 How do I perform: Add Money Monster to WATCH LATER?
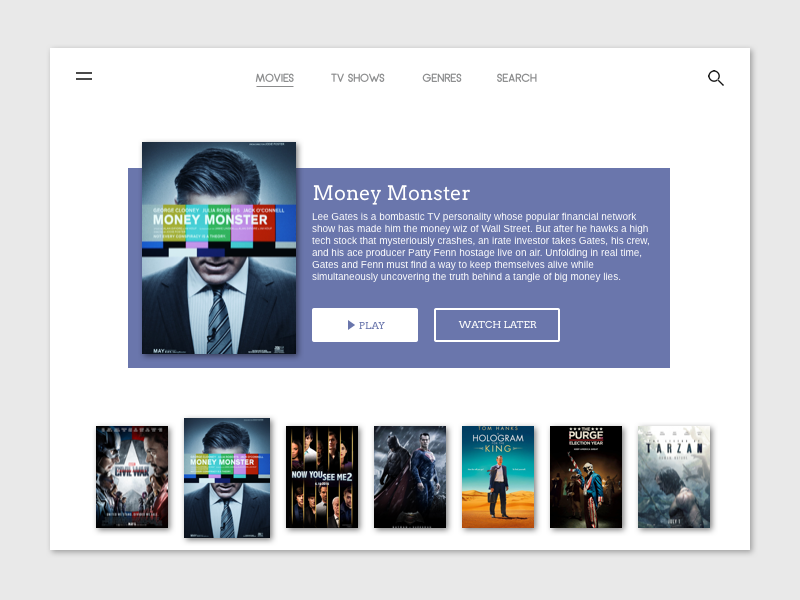pyautogui.click(x=496, y=325)
